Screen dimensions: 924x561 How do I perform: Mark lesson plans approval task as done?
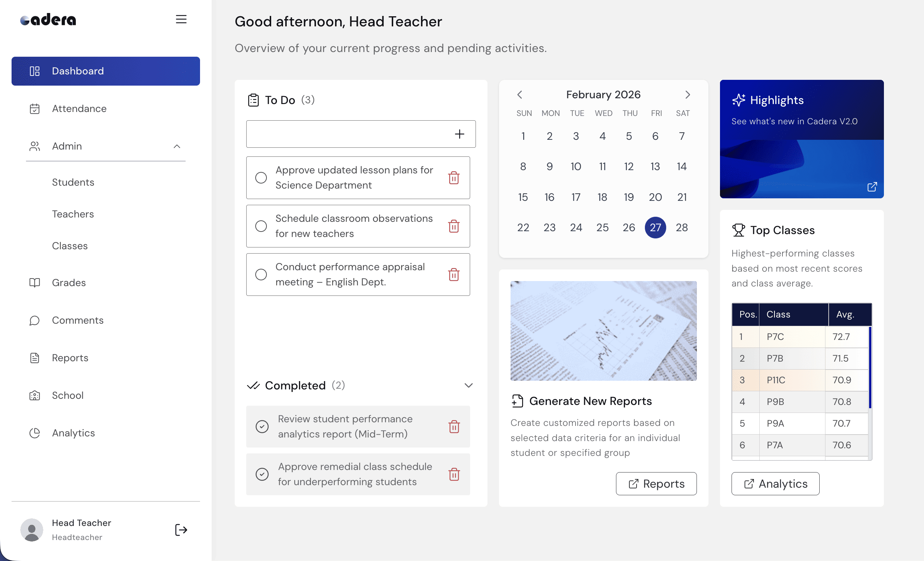[x=261, y=177]
